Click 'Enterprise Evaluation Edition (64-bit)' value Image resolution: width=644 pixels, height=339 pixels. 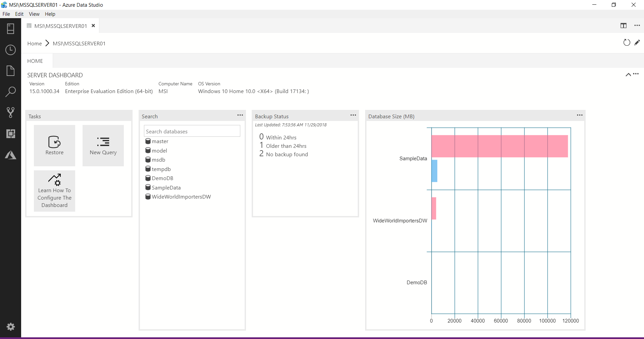click(x=109, y=91)
